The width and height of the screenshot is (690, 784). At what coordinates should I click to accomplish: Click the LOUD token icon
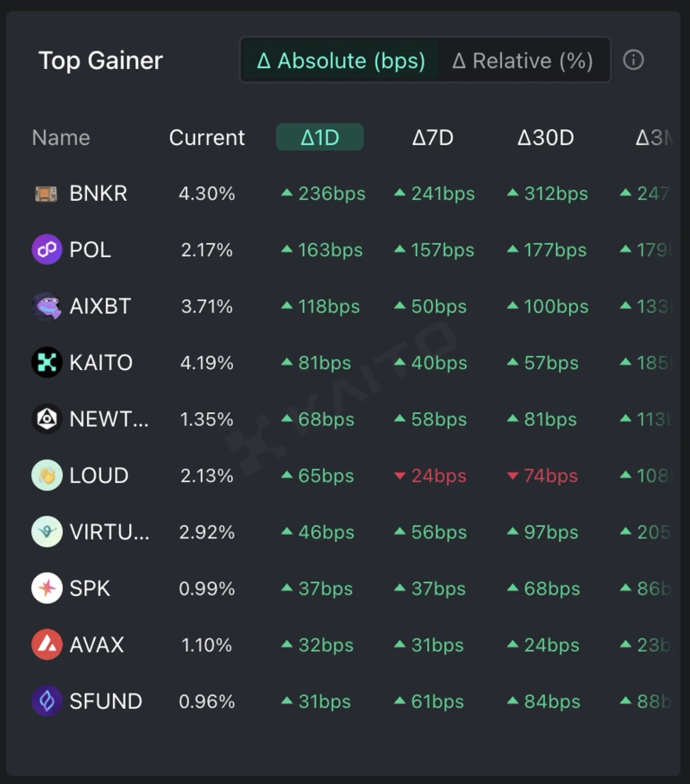tap(47, 475)
